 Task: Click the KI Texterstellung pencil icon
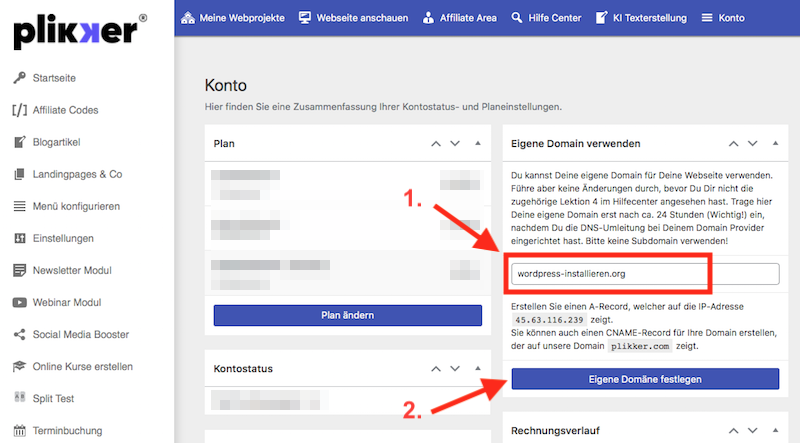[x=602, y=18]
